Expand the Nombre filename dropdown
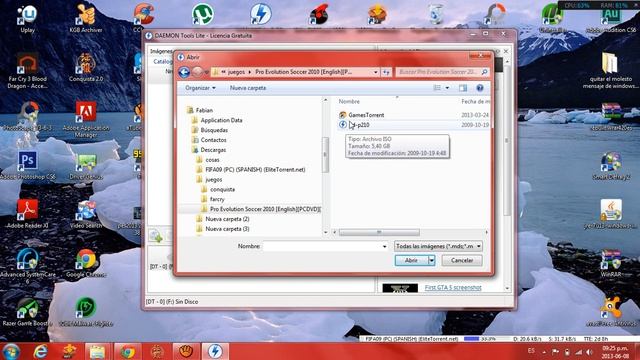 tap(384, 247)
